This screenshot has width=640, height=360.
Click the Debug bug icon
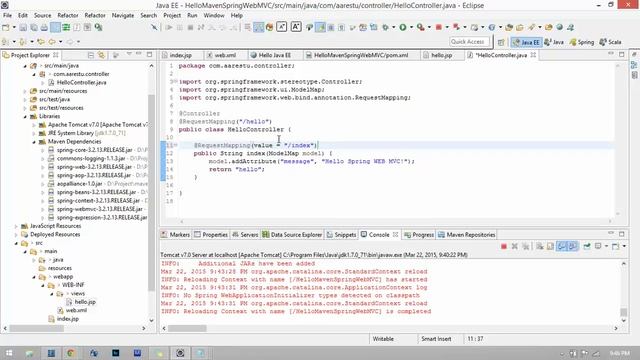coord(385,27)
